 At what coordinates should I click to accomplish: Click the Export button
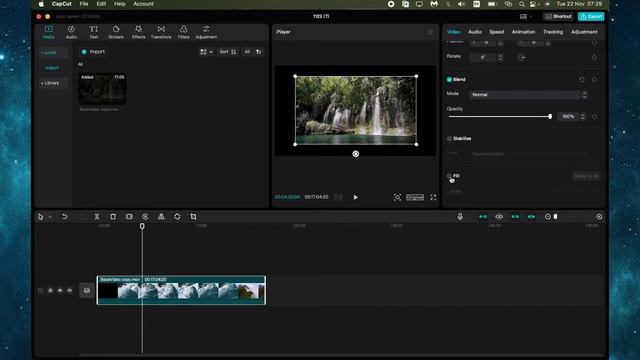pyautogui.click(x=591, y=17)
